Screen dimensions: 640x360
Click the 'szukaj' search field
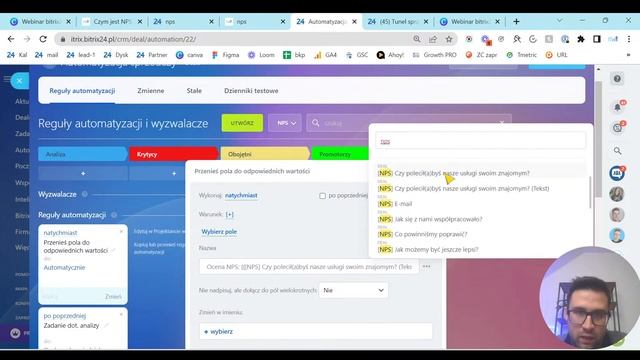point(408,123)
